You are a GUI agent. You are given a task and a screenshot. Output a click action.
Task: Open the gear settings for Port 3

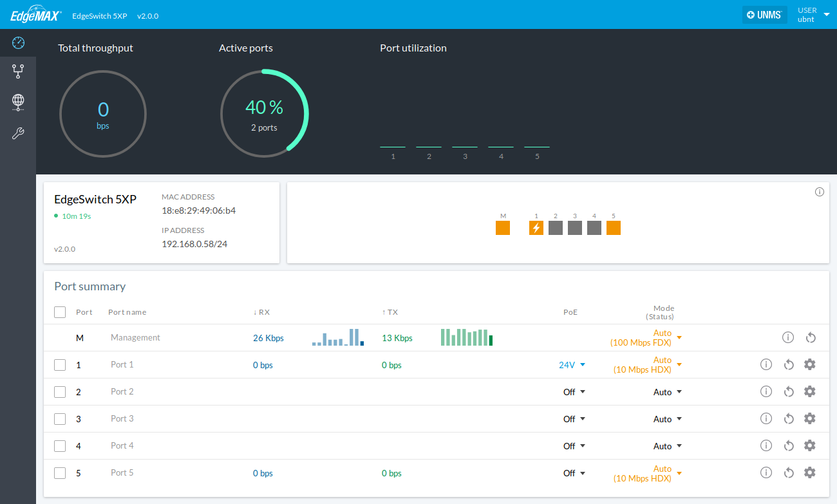point(809,418)
